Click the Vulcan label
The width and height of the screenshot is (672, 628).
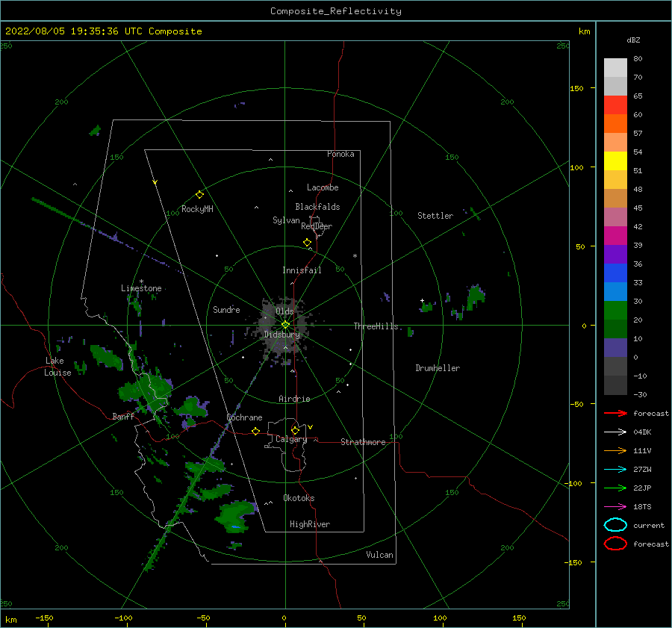379,555
